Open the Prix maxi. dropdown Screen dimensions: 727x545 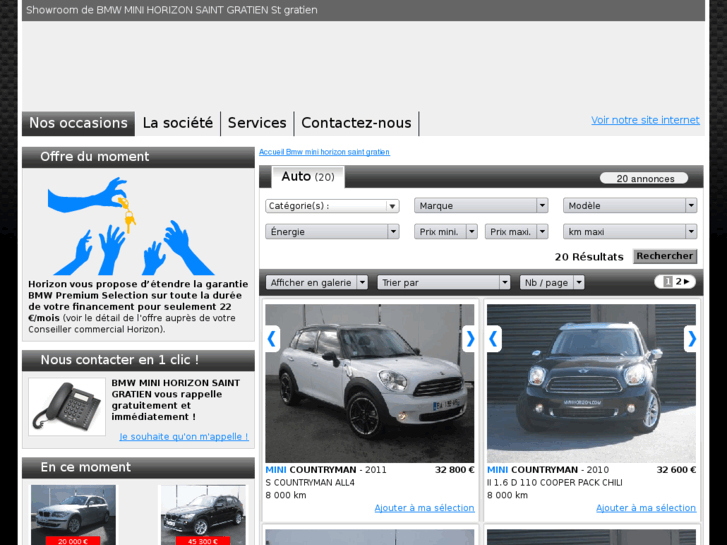pos(517,231)
